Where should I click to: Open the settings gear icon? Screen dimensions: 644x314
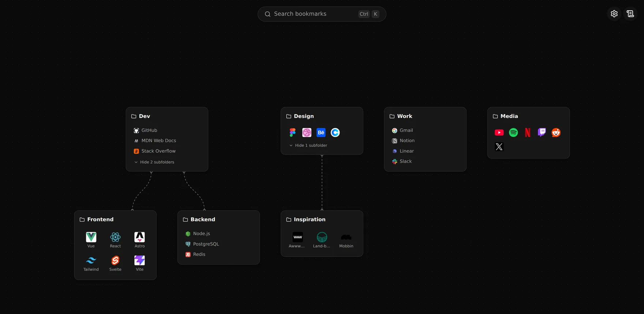click(x=614, y=14)
